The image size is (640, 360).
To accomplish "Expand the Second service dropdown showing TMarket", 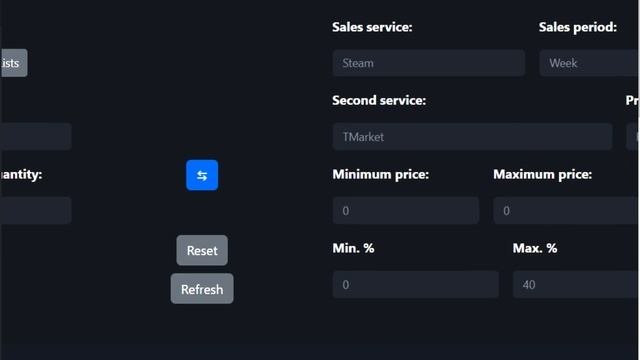I will click(x=472, y=137).
